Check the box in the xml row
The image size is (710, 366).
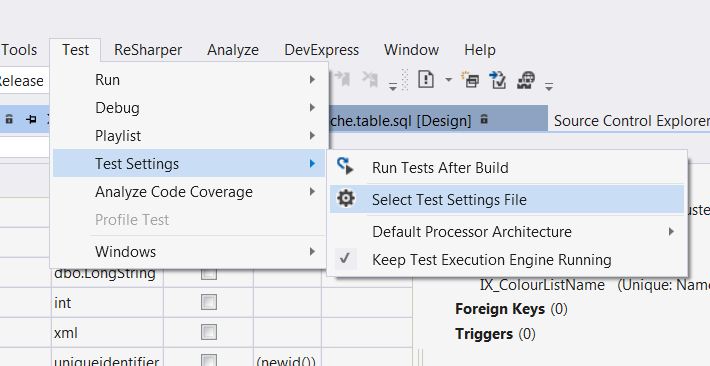pyautogui.click(x=209, y=333)
